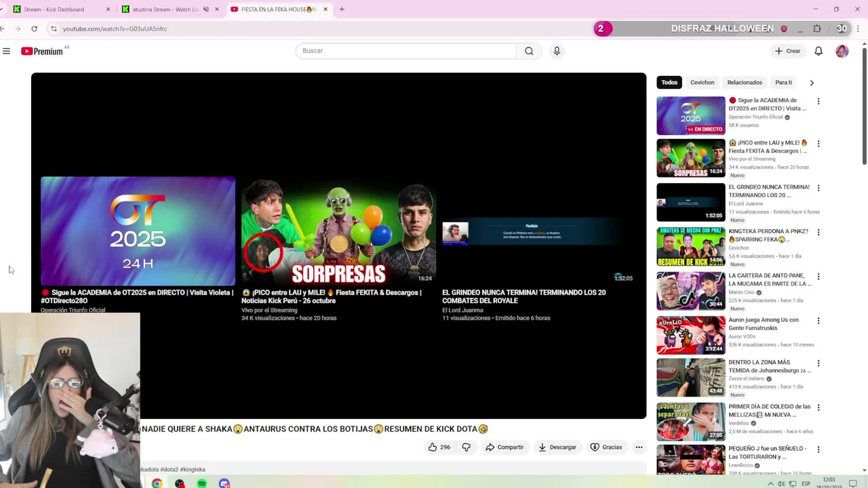868x488 pixels.
Task: Show hidden system tray icons chevron
Action: point(770,484)
